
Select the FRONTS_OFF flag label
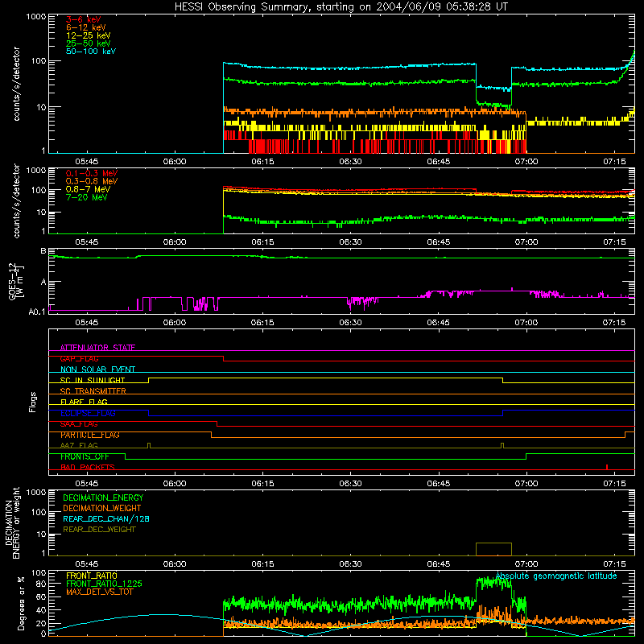[x=85, y=456]
